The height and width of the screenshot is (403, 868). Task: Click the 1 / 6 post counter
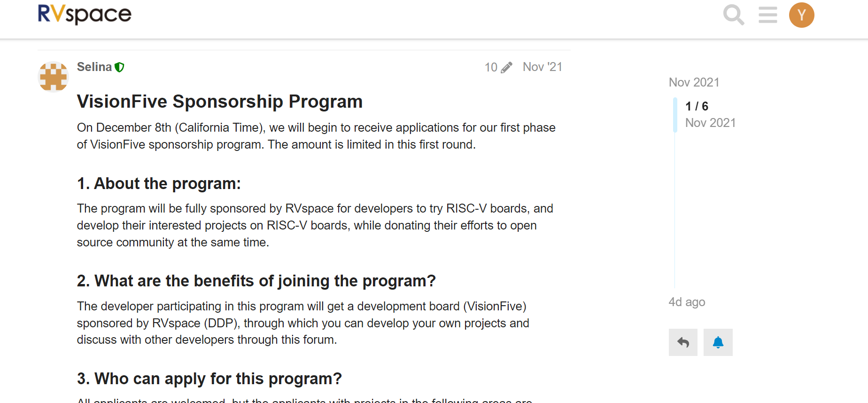pyautogui.click(x=697, y=106)
